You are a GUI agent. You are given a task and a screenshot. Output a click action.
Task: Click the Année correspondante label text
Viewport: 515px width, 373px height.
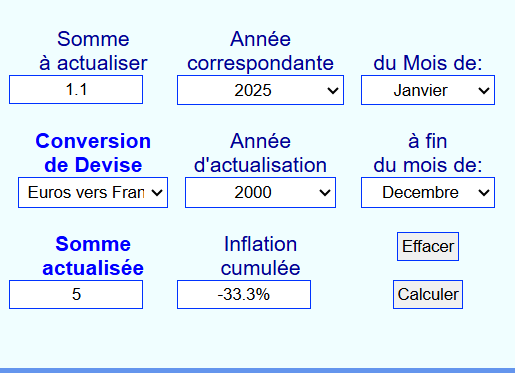click(260, 51)
